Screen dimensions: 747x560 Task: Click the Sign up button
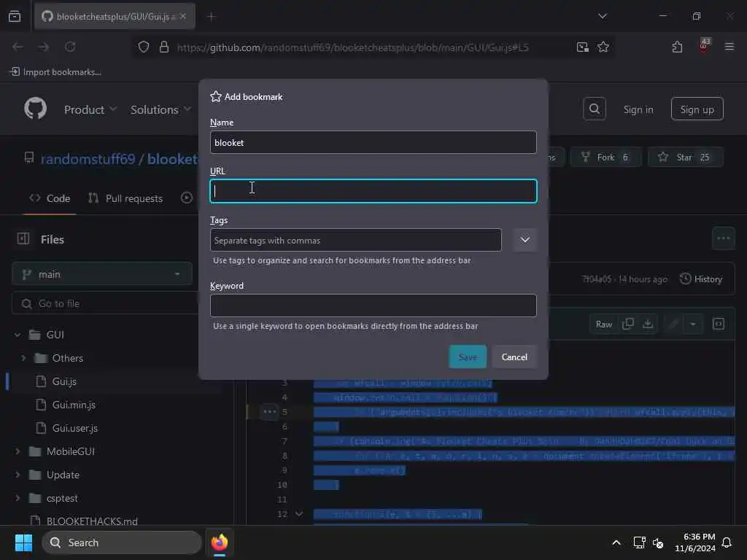pyautogui.click(x=697, y=109)
